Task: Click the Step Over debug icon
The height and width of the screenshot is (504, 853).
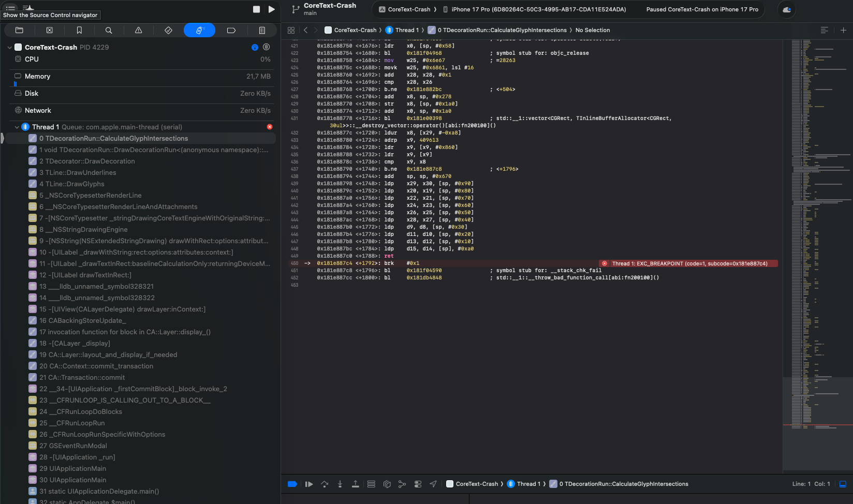Action: [325, 484]
